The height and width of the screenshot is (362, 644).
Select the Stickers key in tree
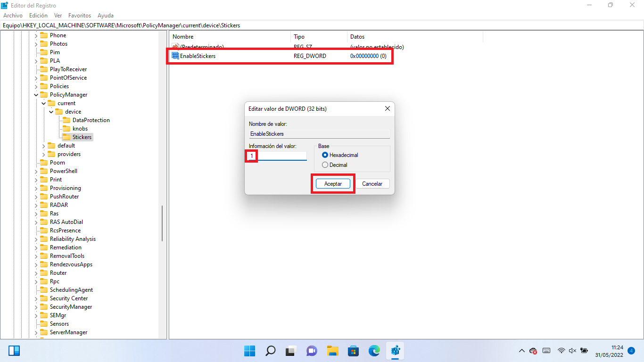[82, 137]
